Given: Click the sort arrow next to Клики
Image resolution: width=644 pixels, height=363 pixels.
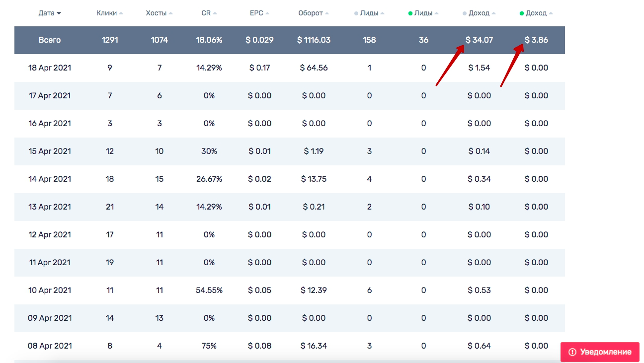Looking at the screenshot, I should pos(121,13).
